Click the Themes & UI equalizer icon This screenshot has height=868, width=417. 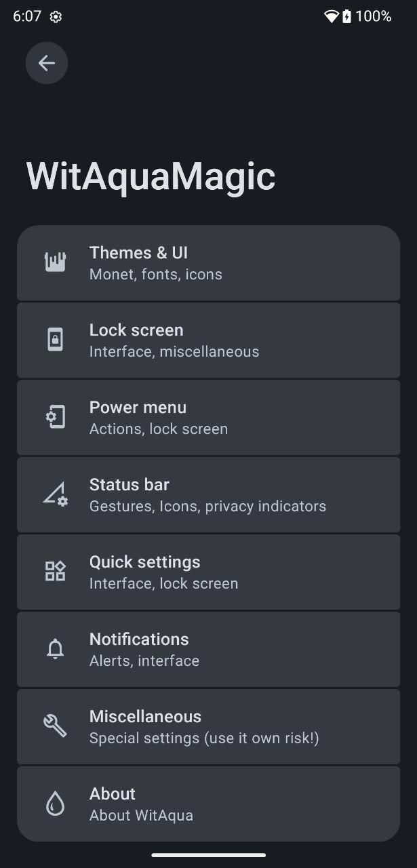click(x=55, y=262)
